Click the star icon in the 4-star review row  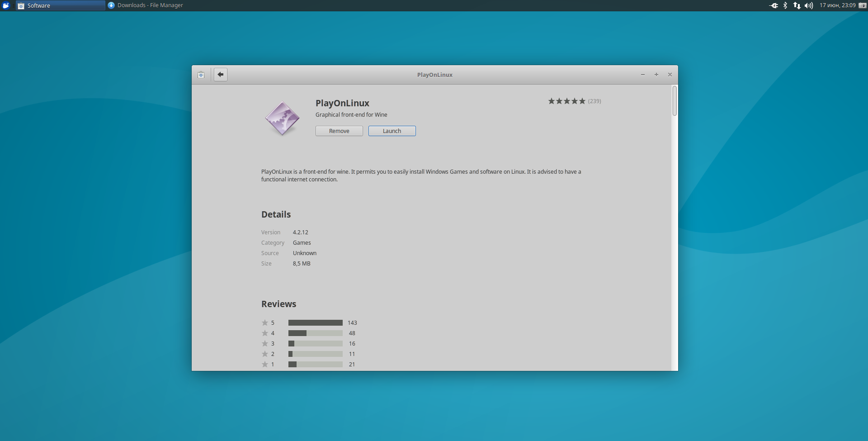click(265, 333)
